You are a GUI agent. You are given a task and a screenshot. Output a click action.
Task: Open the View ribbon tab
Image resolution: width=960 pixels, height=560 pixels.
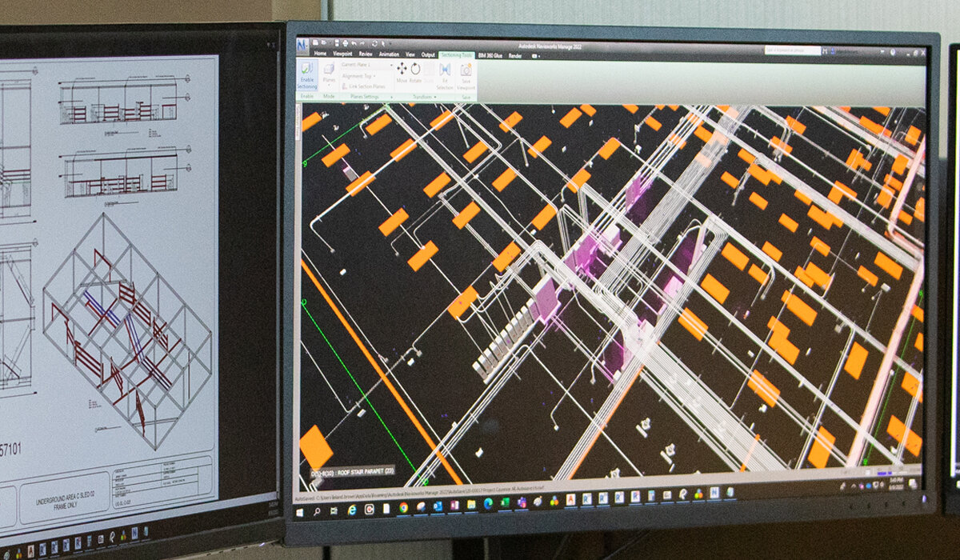pos(410,54)
